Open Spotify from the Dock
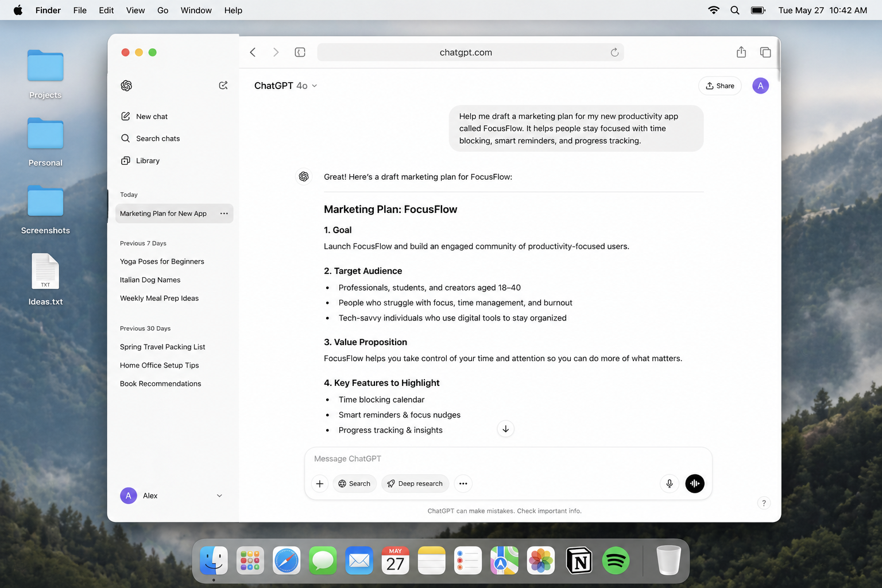882x588 pixels. (x=616, y=560)
